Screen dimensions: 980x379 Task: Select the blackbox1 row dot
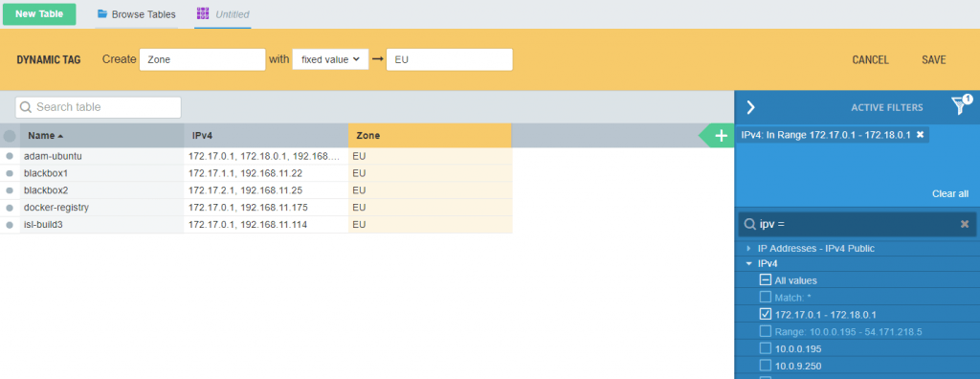pos(10,173)
